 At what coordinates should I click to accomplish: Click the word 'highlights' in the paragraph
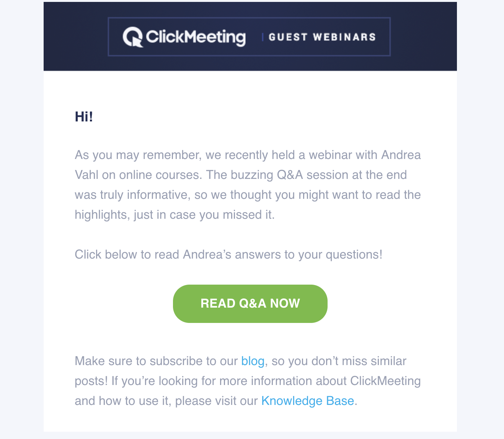[x=102, y=215]
